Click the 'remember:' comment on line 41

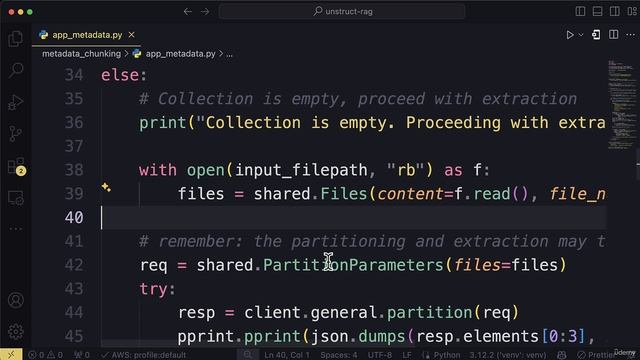click(201, 242)
